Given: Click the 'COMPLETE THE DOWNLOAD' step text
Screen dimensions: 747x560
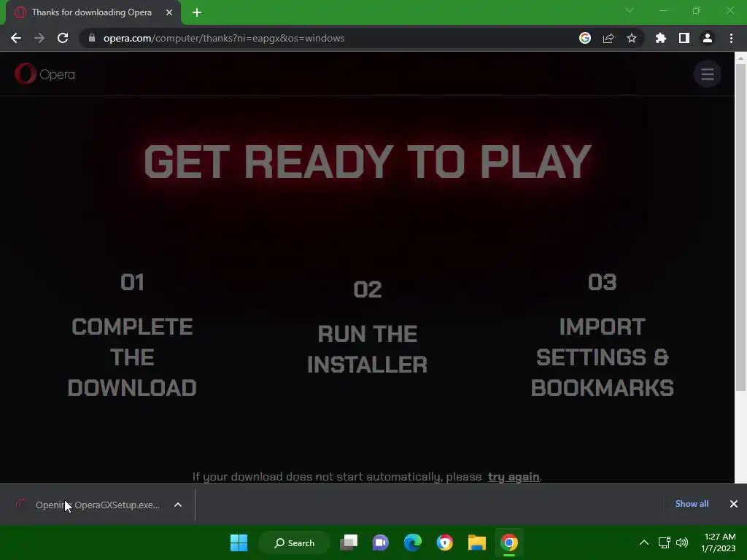Looking at the screenshot, I should click(x=132, y=357).
